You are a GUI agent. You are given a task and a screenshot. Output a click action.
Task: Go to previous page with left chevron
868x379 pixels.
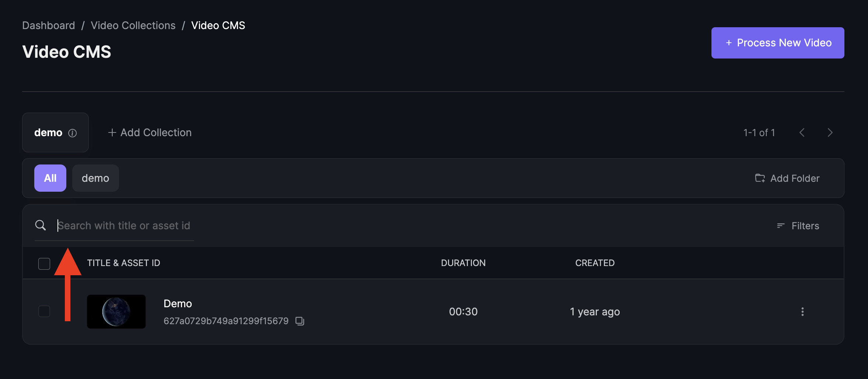coord(802,132)
